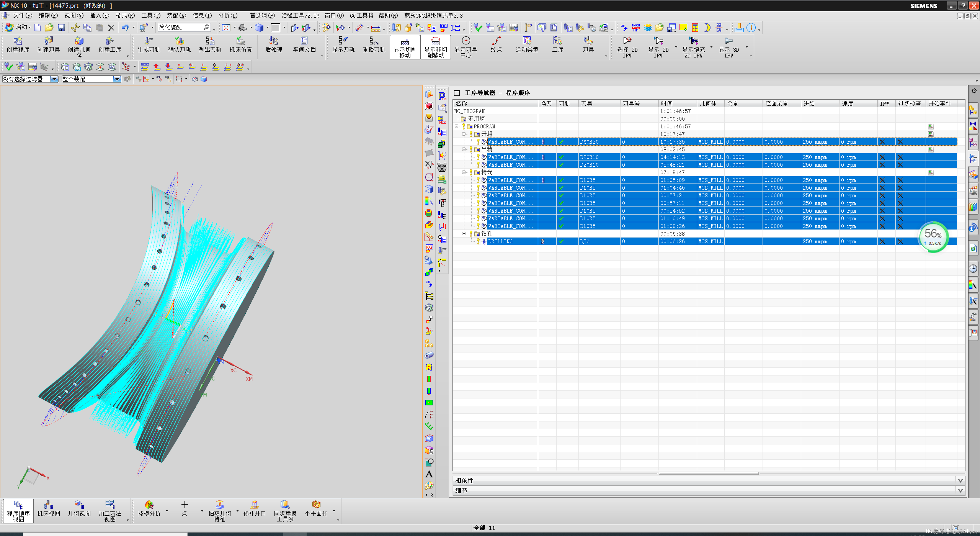
Task: Click the 刀具 column header
Action: tap(599, 103)
